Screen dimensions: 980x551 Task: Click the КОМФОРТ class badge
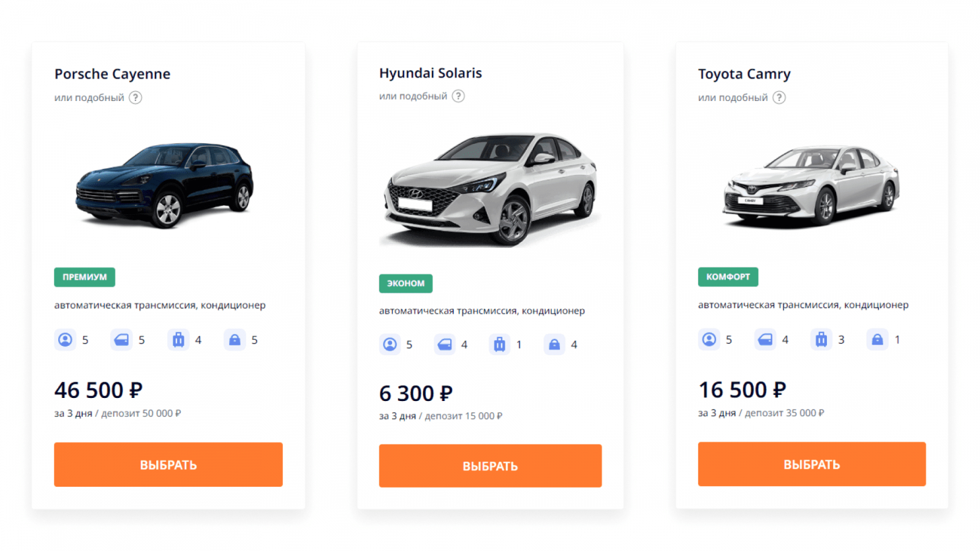[x=728, y=277]
